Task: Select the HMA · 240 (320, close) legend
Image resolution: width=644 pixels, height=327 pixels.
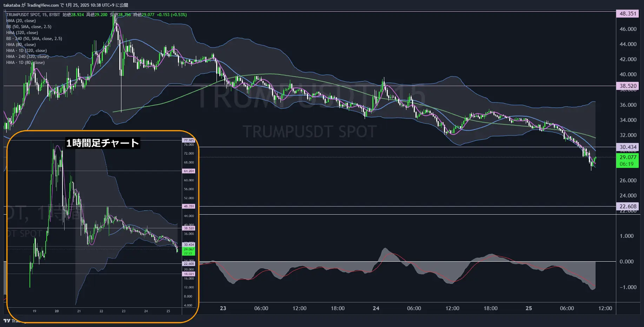Action: pyautogui.click(x=27, y=57)
